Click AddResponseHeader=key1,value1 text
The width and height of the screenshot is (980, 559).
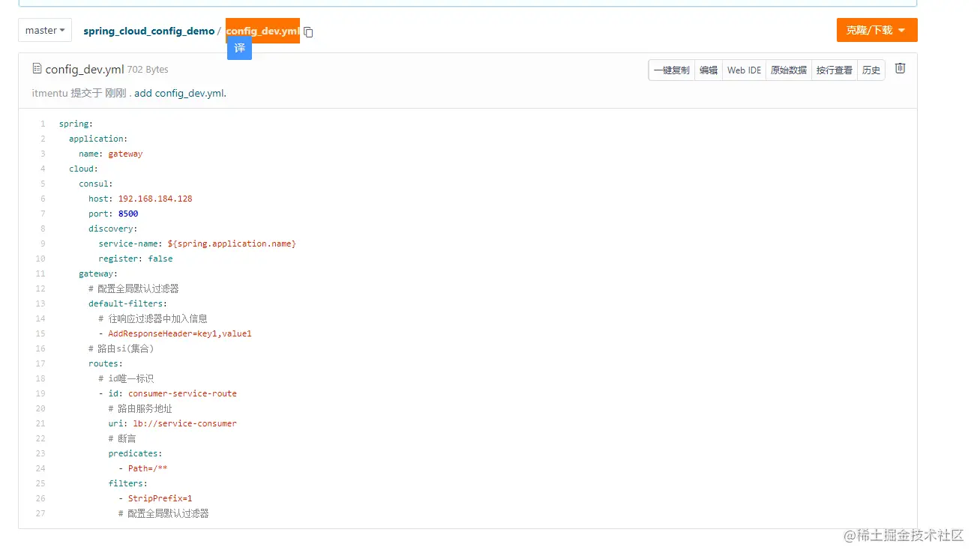click(x=180, y=333)
